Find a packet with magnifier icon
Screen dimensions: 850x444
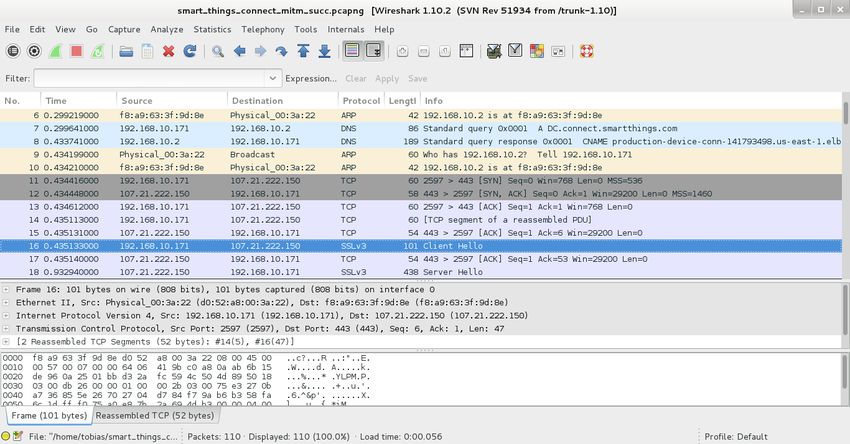[218, 51]
